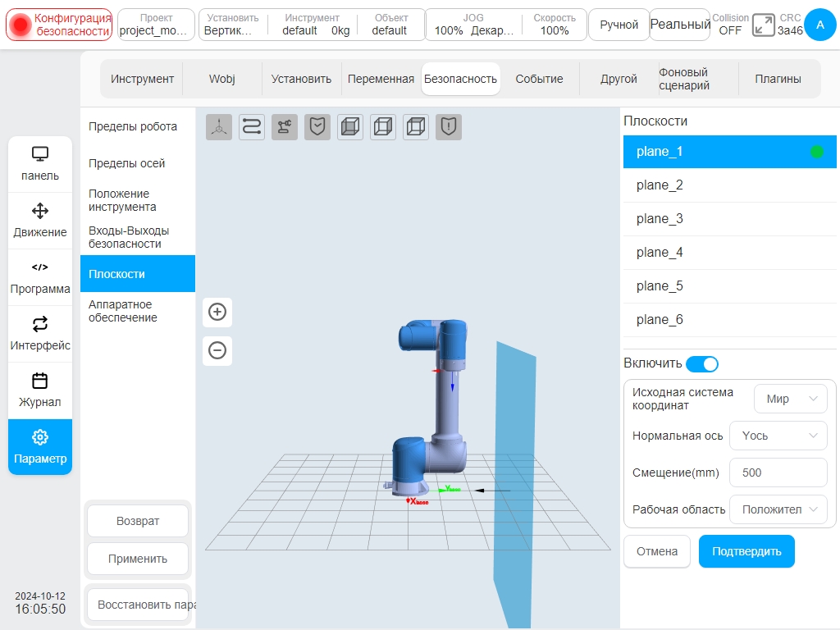Screen dimensions: 840x630
Task: Switch to the Wobj tab
Action: point(221,79)
